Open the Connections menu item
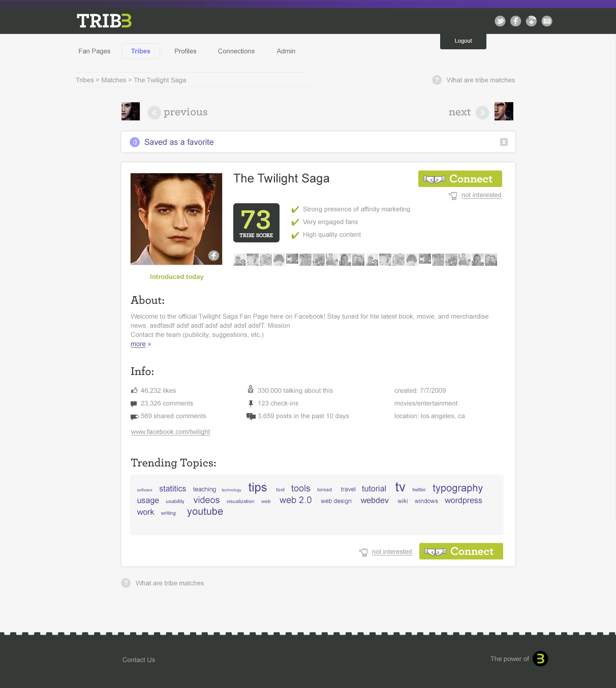Image resolution: width=616 pixels, height=688 pixels. (236, 51)
